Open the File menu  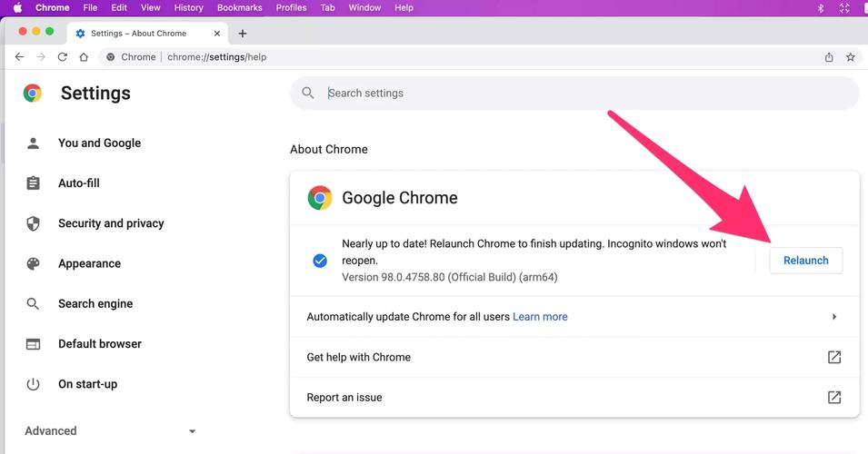click(x=90, y=8)
